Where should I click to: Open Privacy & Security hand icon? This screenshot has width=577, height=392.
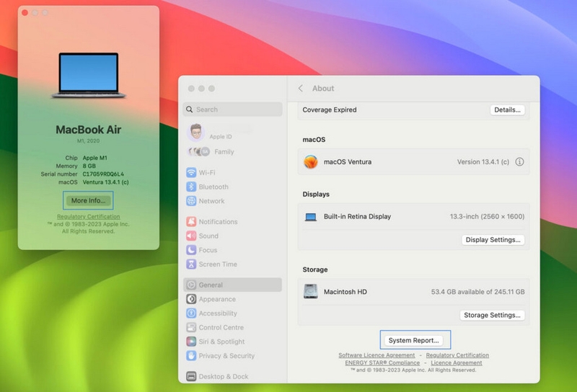[191, 355]
